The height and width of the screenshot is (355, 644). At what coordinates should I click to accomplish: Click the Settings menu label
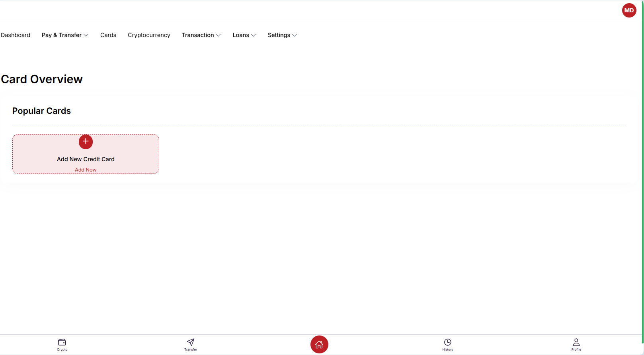[x=279, y=35]
